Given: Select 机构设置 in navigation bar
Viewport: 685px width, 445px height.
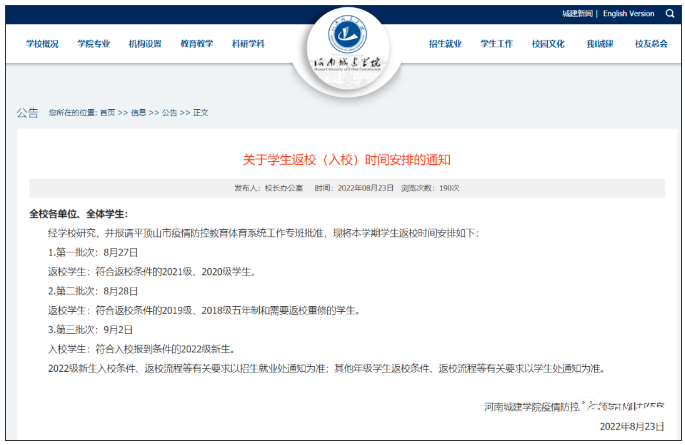Looking at the screenshot, I should [x=145, y=44].
